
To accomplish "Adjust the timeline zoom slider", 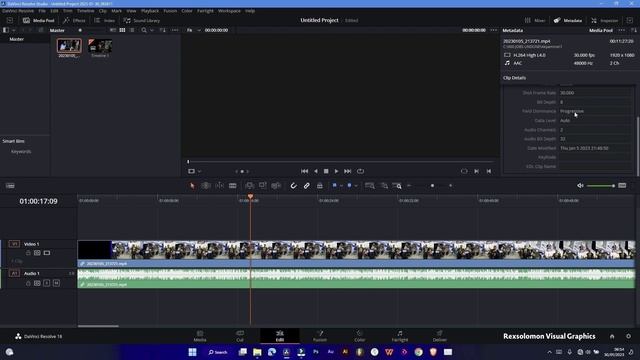I will click(x=432, y=186).
